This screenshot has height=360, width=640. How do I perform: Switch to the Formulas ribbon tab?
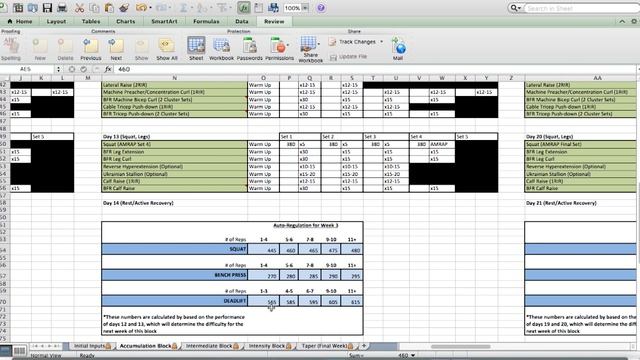point(206,21)
